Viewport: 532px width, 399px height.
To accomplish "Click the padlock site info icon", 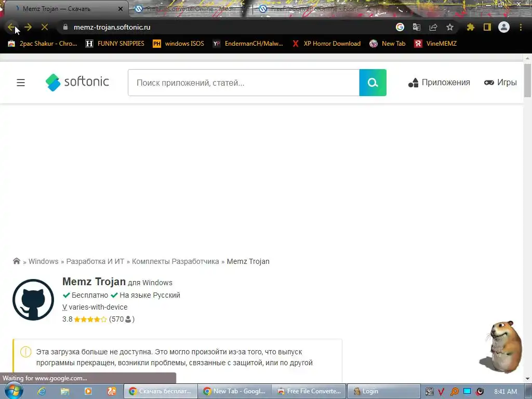I will [65, 27].
